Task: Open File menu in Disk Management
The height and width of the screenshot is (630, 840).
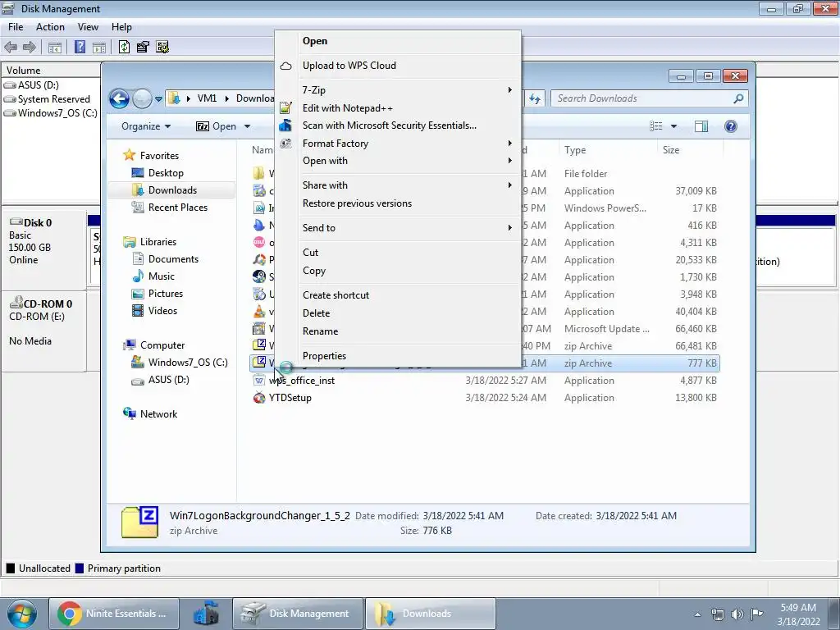Action: point(16,27)
